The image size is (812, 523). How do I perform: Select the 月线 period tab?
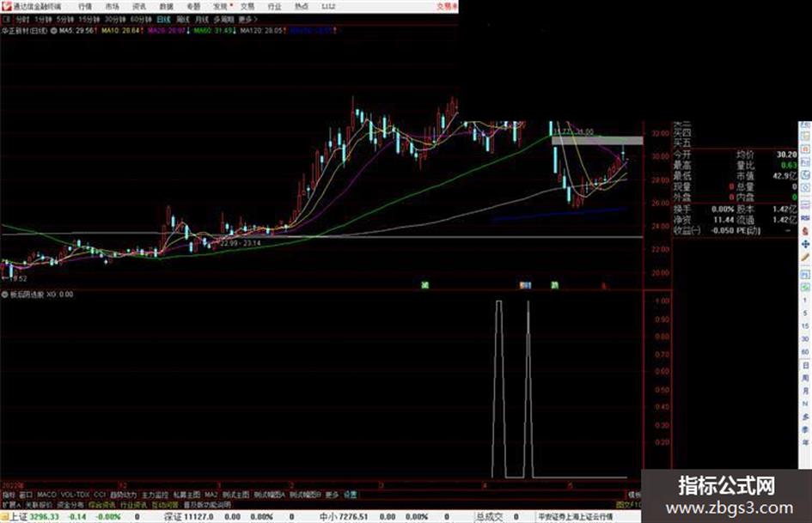[x=201, y=19]
